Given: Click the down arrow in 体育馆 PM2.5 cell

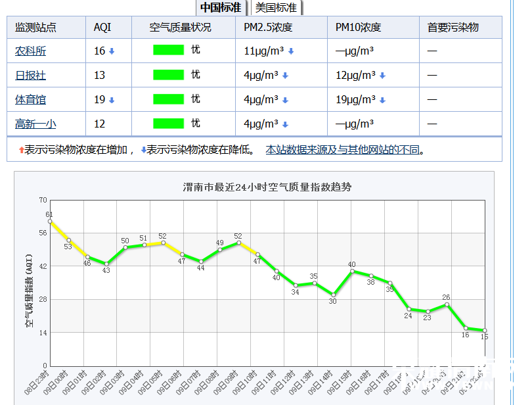Looking at the screenshot, I should 285,100.
